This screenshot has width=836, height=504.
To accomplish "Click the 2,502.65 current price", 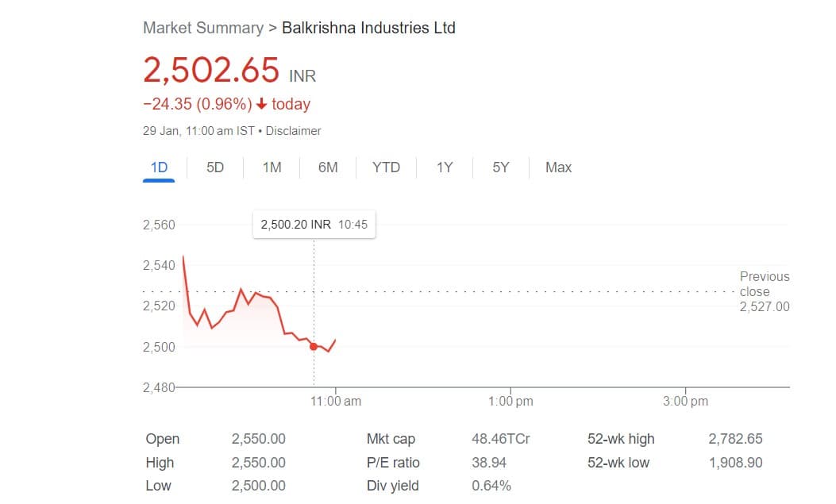I will pyautogui.click(x=211, y=70).
